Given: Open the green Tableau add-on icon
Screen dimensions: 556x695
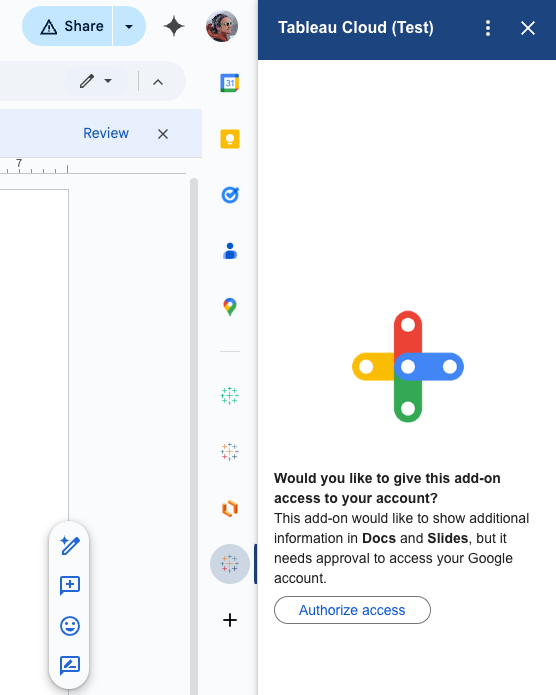Looking at the screenshot, I should click(230, 395).
